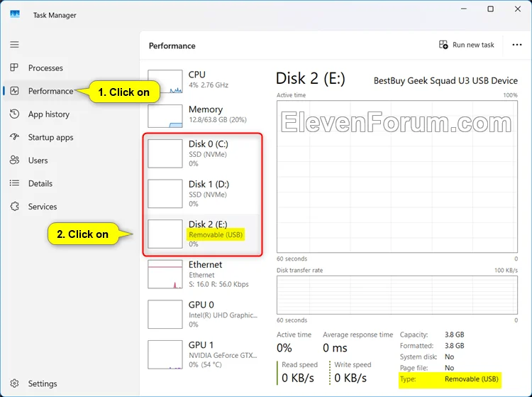Click GPU 0 entry title
The height and width of the screenshot is (397, 532).
coord(201,305)
